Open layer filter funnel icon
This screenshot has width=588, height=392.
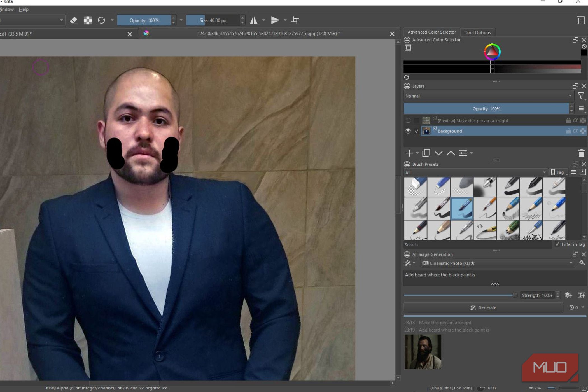(x=581, y=96)
